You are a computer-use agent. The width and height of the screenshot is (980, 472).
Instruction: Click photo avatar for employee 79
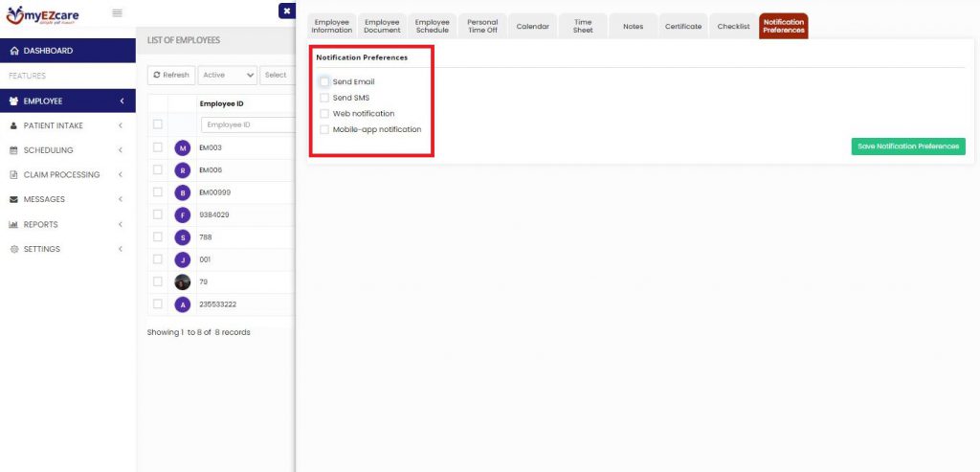point(183,281)
